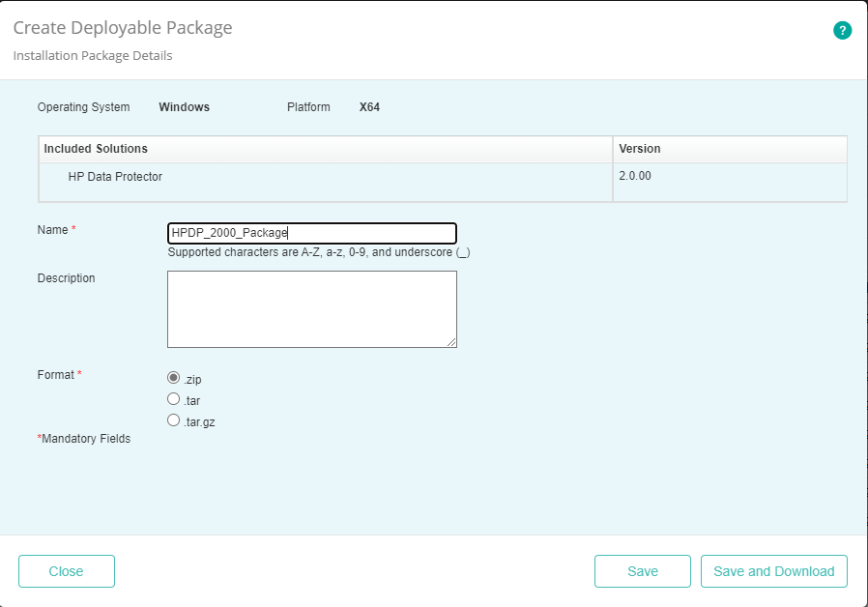Viewport: 868px width, 607px height.
Task: Click the Platform X64 label
Action: click(369, 107)
